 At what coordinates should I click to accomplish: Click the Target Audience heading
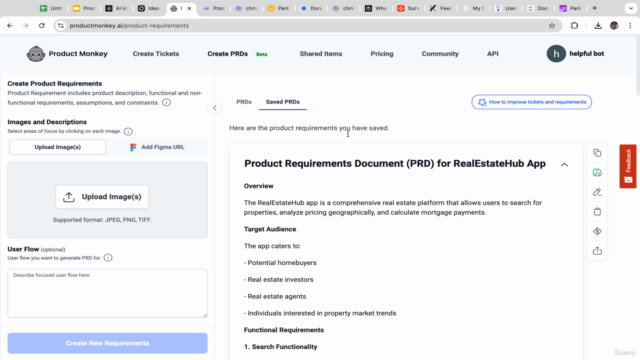click(x=270, y=229)
